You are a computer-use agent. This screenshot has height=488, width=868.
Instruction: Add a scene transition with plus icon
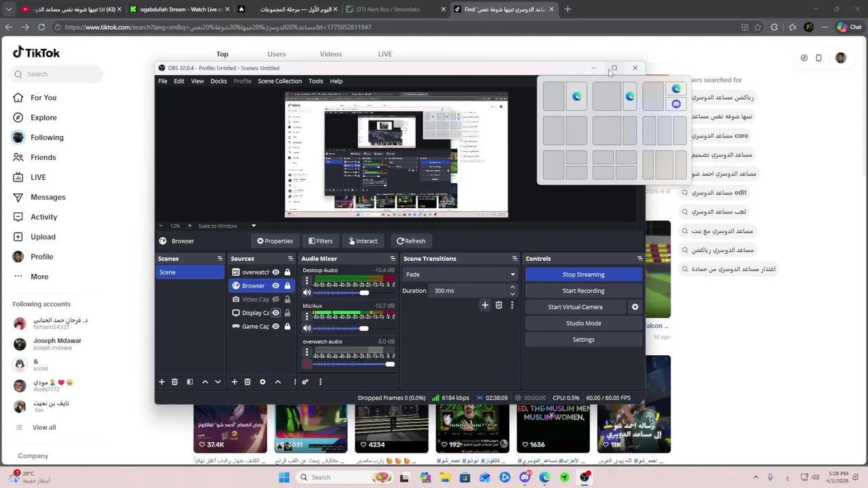click(x=485, y=305)
